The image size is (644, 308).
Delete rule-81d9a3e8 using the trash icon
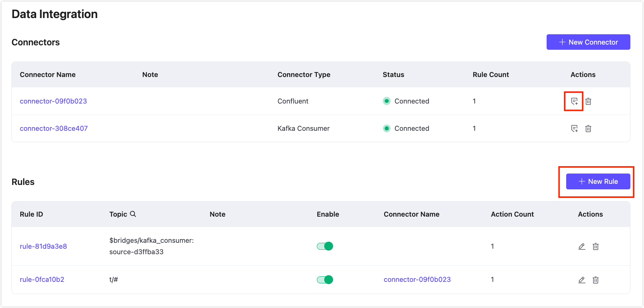[596, 246]
